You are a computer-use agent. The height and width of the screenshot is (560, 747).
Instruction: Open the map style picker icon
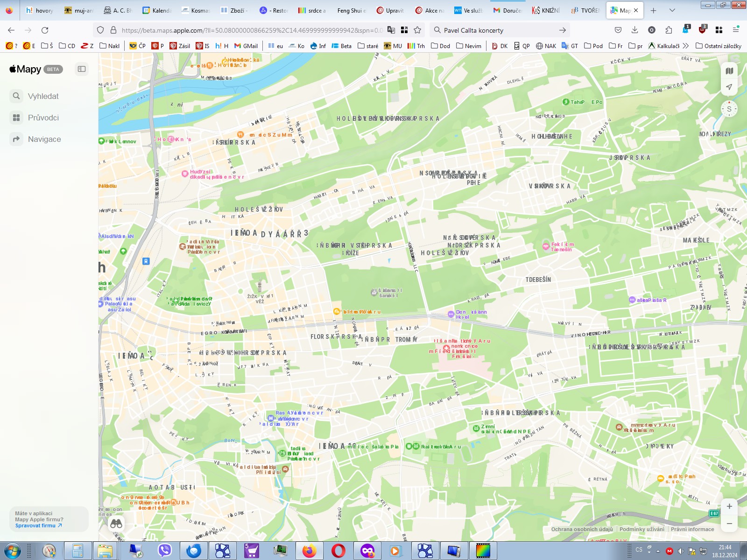coord(729,70)
